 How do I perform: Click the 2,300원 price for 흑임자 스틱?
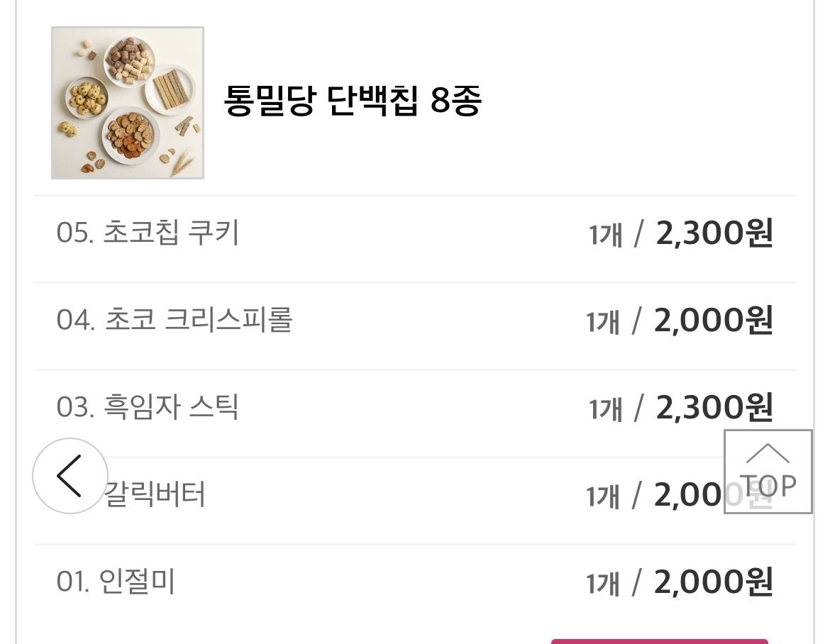[x=714, y=407]
